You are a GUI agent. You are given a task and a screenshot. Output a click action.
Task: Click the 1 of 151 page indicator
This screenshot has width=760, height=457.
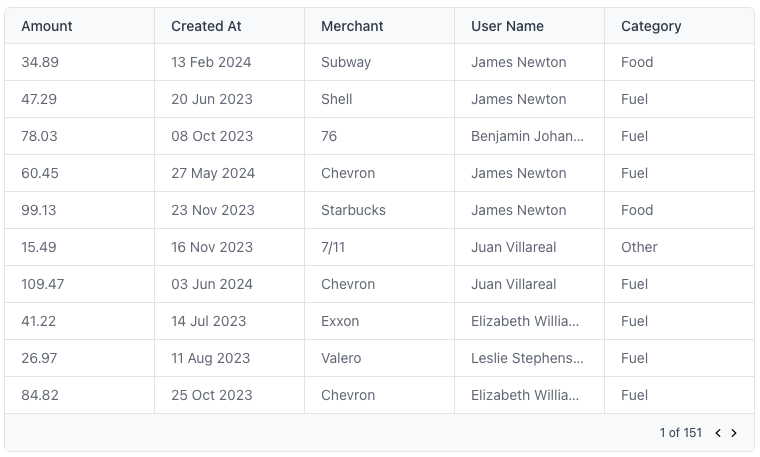[681, 433]
